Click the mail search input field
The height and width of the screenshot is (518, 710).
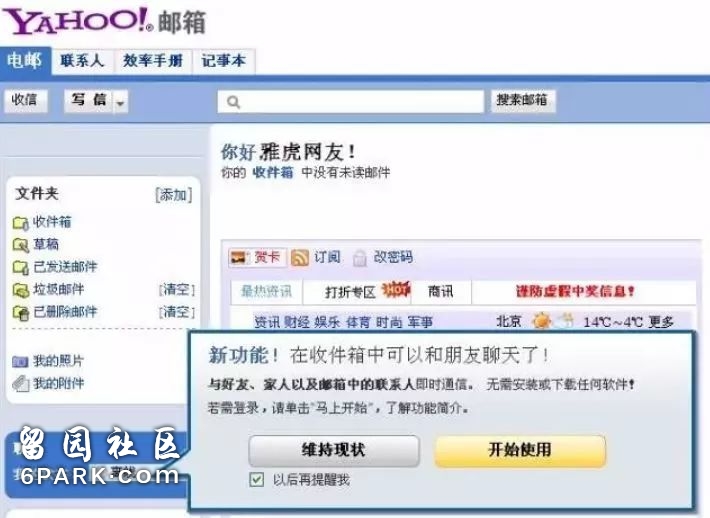(351, 101)
